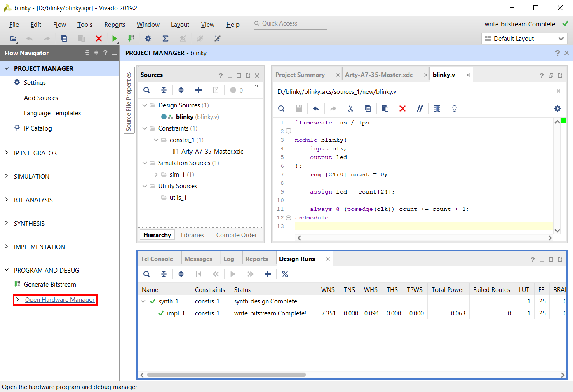573x392 pixels.
Task: Click the red X cancel toolbar icon
Action: tap(99, 39)
